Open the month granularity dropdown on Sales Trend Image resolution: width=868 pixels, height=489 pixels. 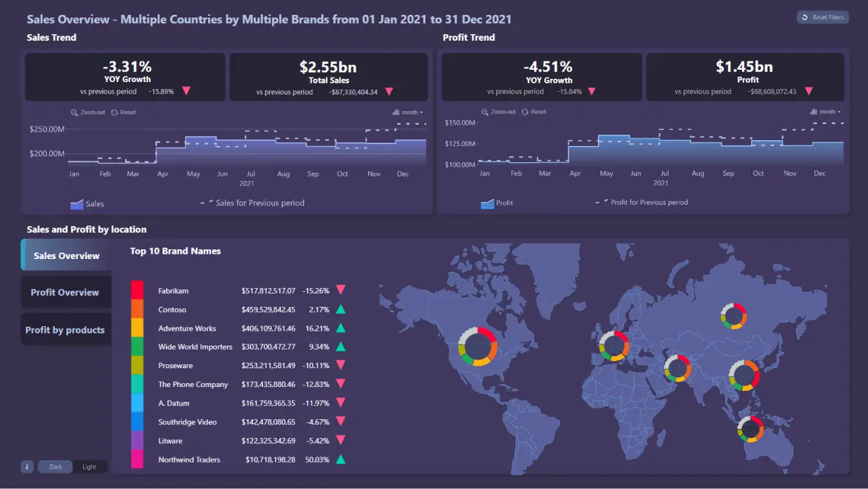[x=409, y=111]
